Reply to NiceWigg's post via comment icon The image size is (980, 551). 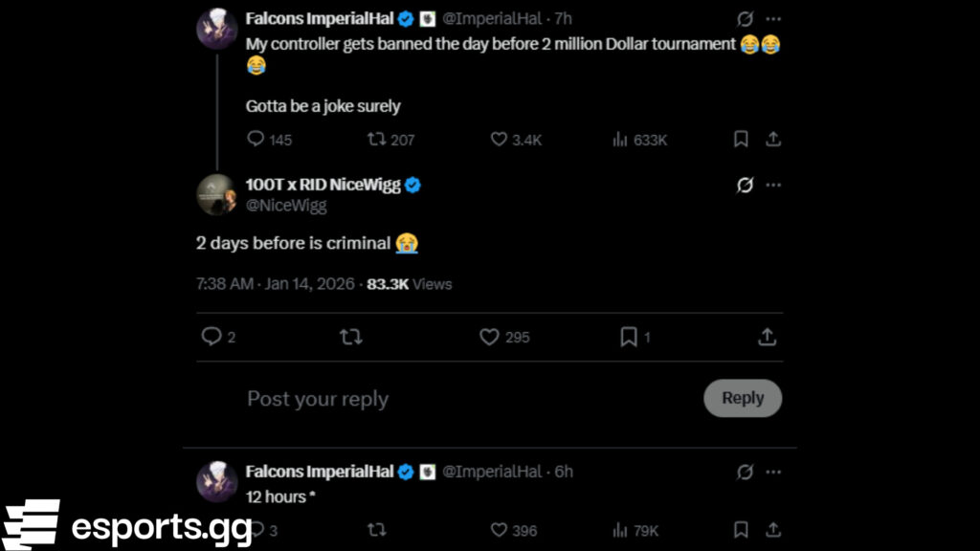coord(212,337)
